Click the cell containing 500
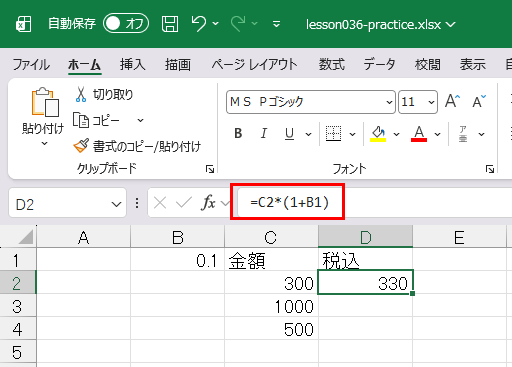 271,329
